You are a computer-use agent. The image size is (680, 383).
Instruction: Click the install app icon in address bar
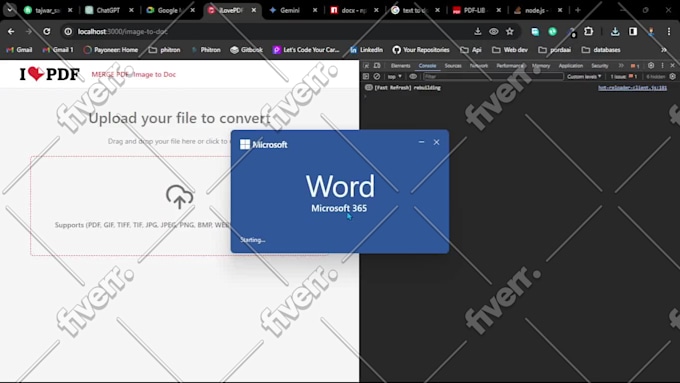[x=477, y=31]
